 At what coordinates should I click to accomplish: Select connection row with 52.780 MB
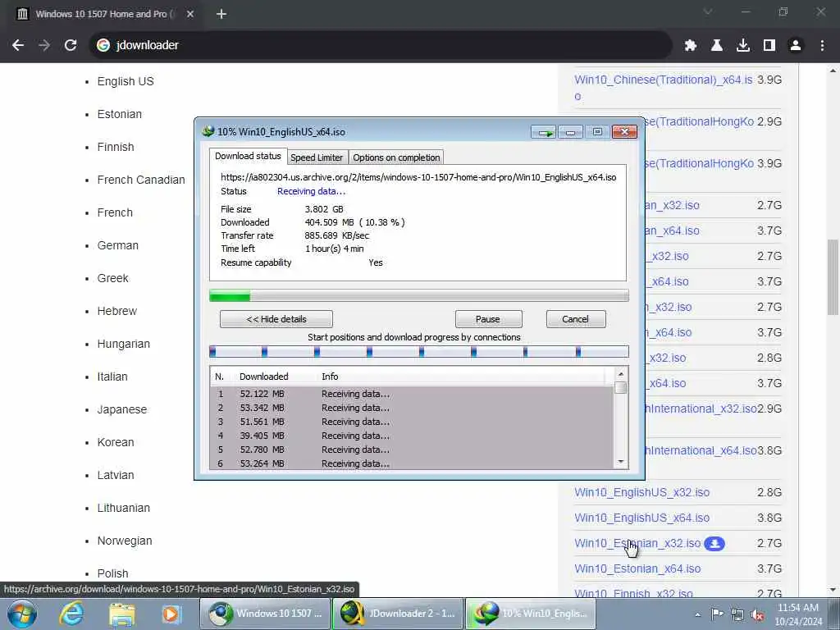pyautogui.click(x=412, y=450)
